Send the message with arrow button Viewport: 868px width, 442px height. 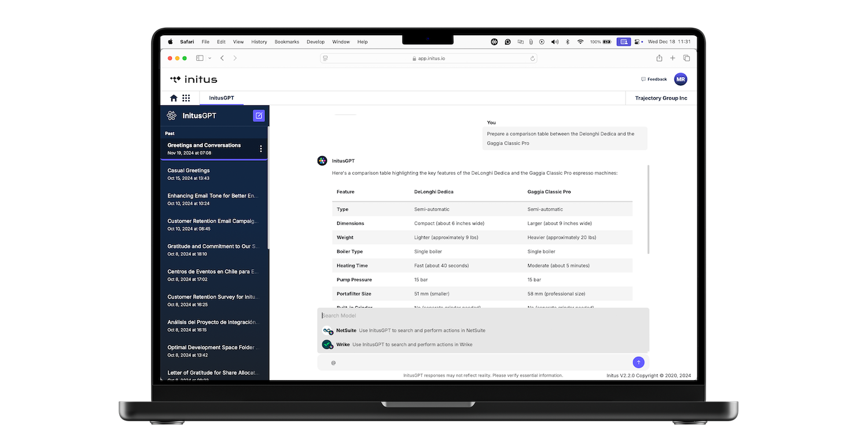[x=639, y=363]
